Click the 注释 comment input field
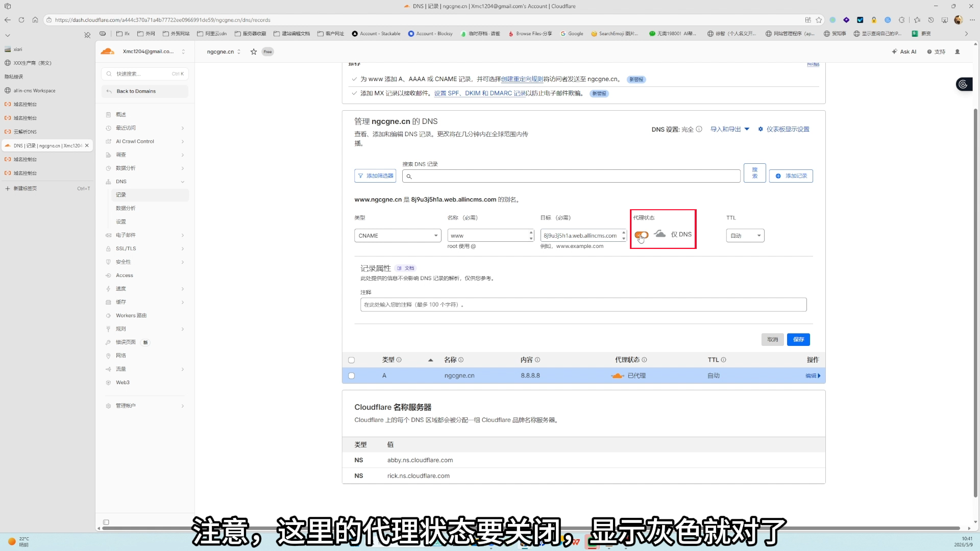The width and height of the screenshot is (980, 551). click(x=583, y=305)
